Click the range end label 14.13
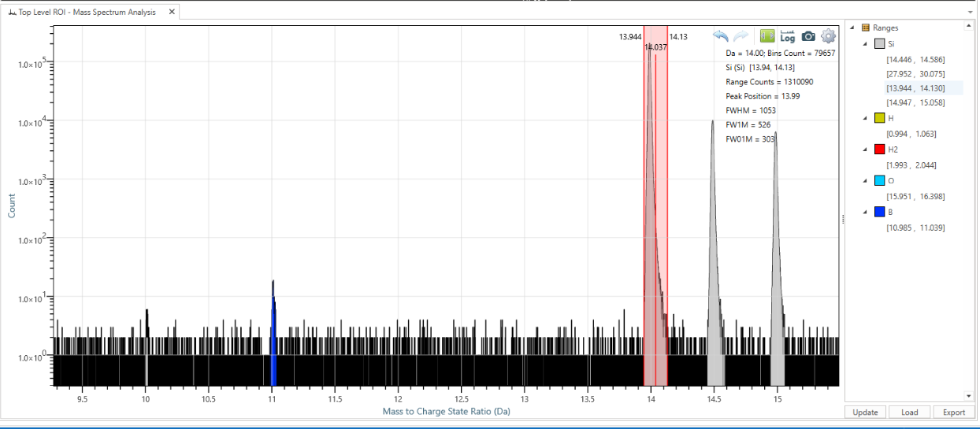 [678, 37]
